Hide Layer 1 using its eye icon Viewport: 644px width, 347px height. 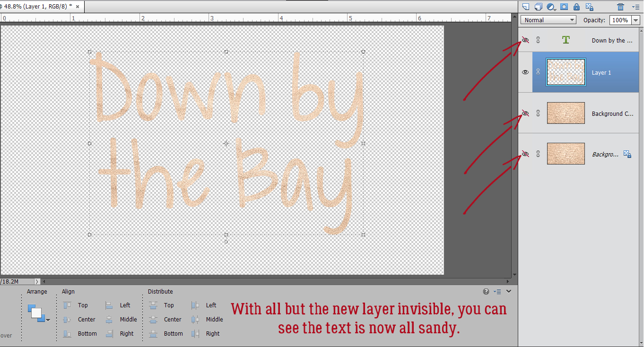tap(525, 72)
